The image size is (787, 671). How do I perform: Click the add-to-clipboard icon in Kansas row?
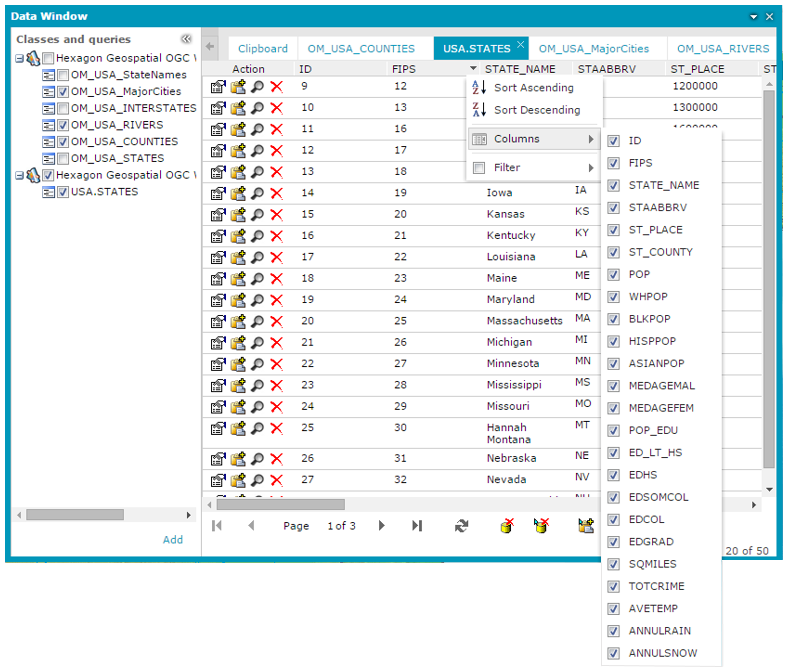[x=238, y=214]
